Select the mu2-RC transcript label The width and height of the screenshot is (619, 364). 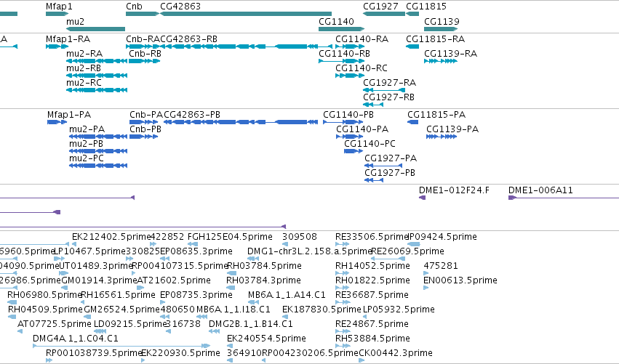[x=84, y=83]
